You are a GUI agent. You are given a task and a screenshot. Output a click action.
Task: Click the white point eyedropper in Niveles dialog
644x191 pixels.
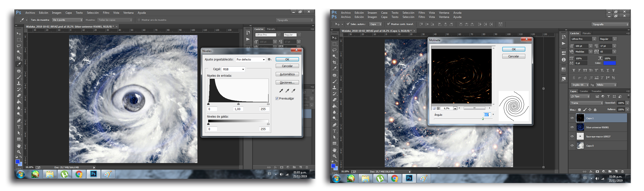click(294, 91)
